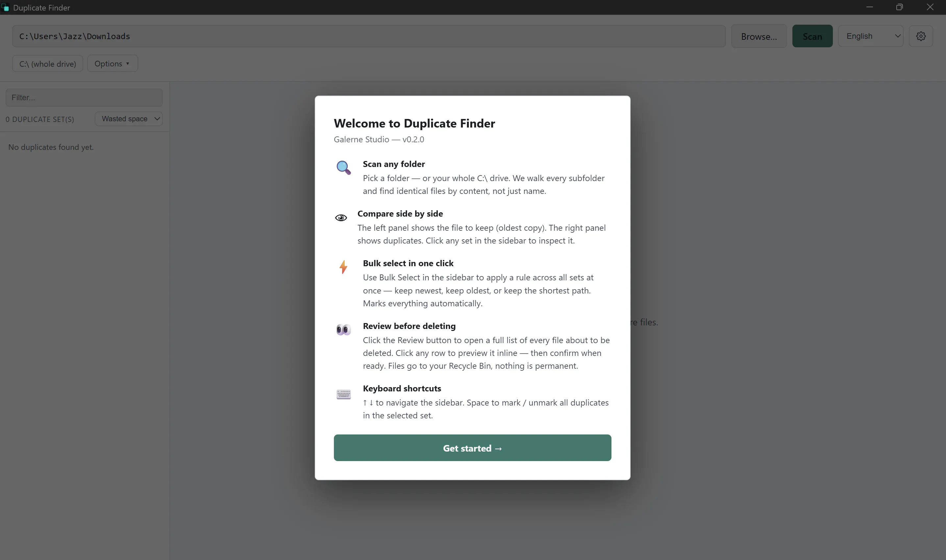The image size is (946, 560).
Task: Click the 'Welcome to Duplicate Finder' heading
Action: (414, 123)
